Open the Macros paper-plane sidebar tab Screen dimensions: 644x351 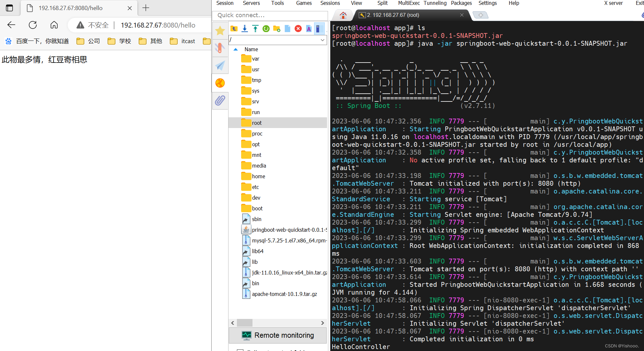tap(220, 65)
